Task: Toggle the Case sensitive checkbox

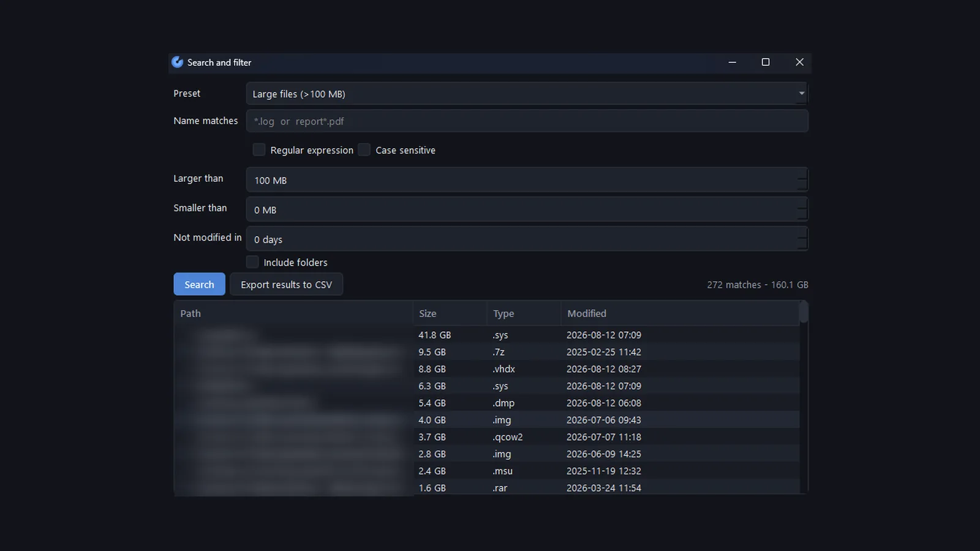Action: coord(364,150)
